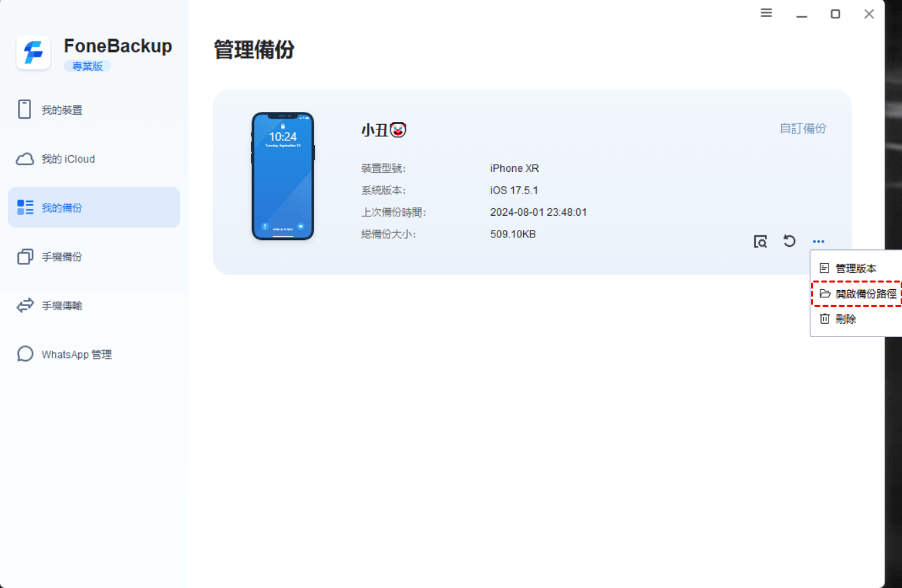The width and height of the screenshot is (902, 588).
Task: Click the iCloud cloud icon in sidebar
Action: [x=25, y=159]
